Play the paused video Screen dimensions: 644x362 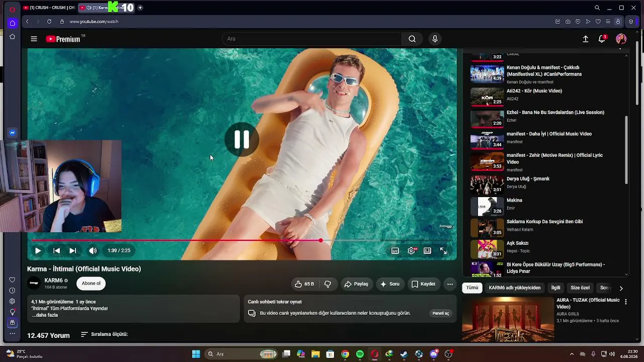tap(38, 250)
